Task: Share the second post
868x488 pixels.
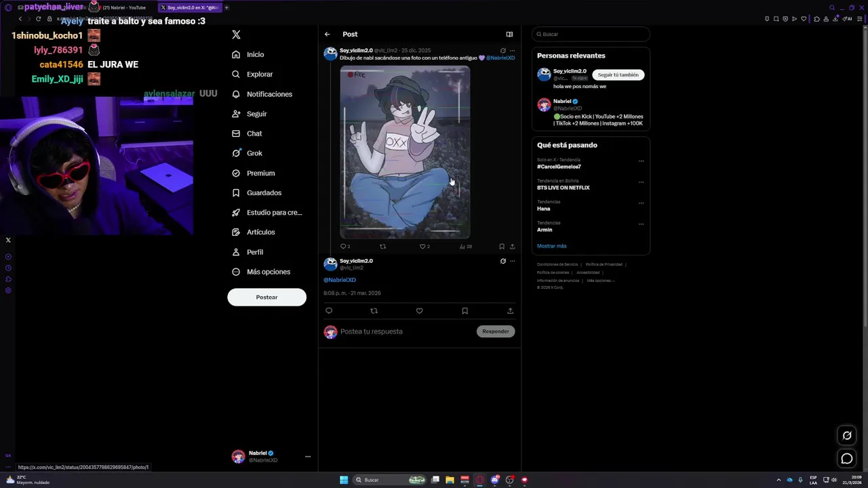Action: pyautogui.click(x=510, y=310)
